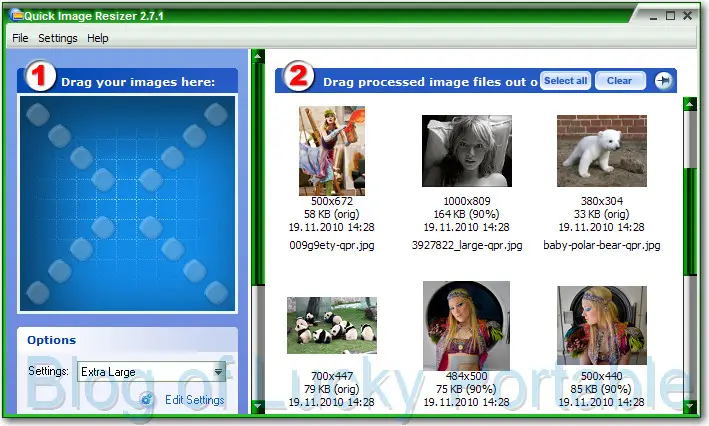Maximize the Quick Image Resizer window

tap(671, 16)
